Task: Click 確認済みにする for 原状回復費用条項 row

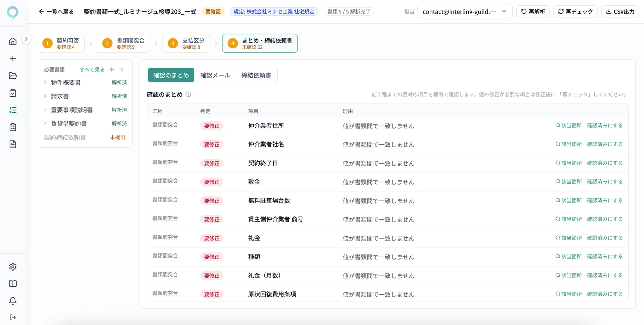Action: click(605, 294)
